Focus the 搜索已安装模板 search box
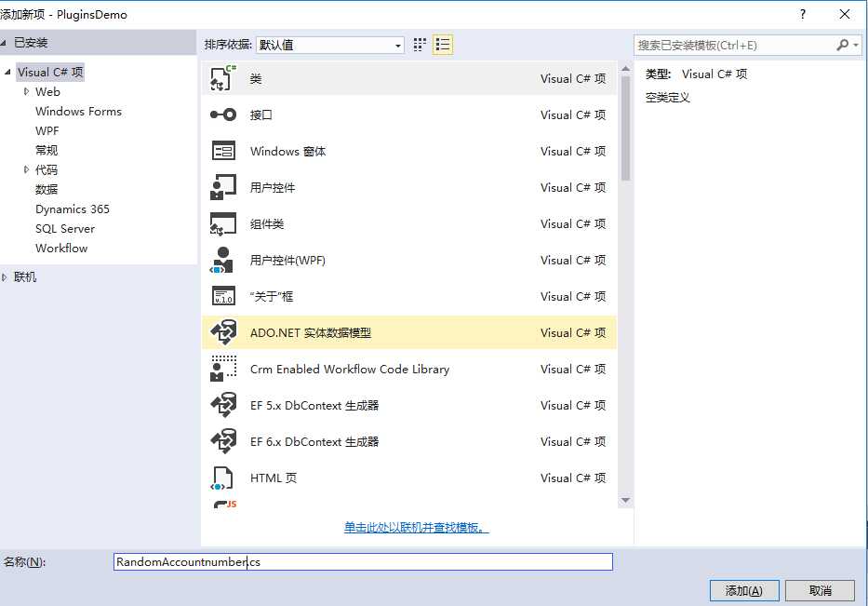This screenshot has width=868, height=606. (735, 46)
